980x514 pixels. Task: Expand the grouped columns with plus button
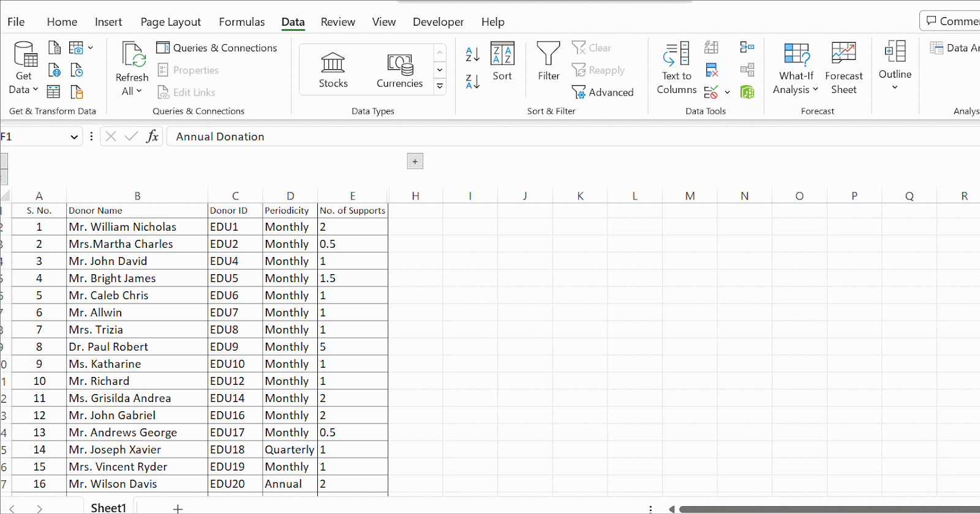pyautogui.click(x=415, y=162)
